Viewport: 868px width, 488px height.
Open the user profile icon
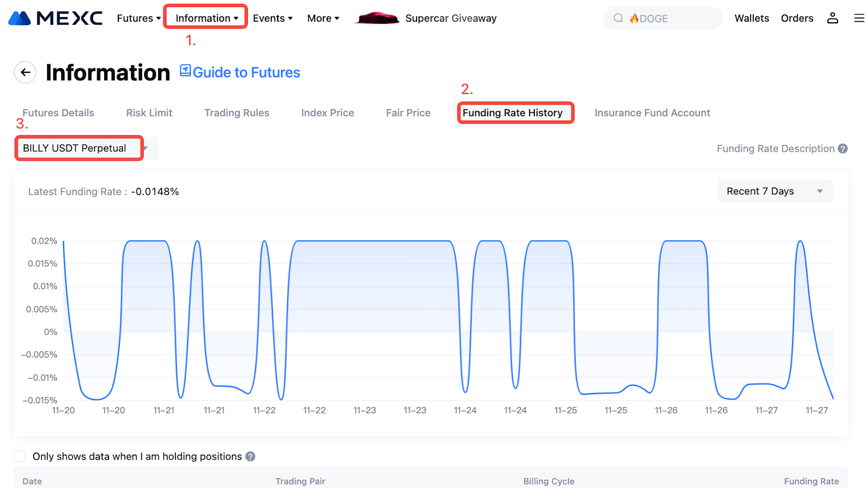[x=833, y=18]
